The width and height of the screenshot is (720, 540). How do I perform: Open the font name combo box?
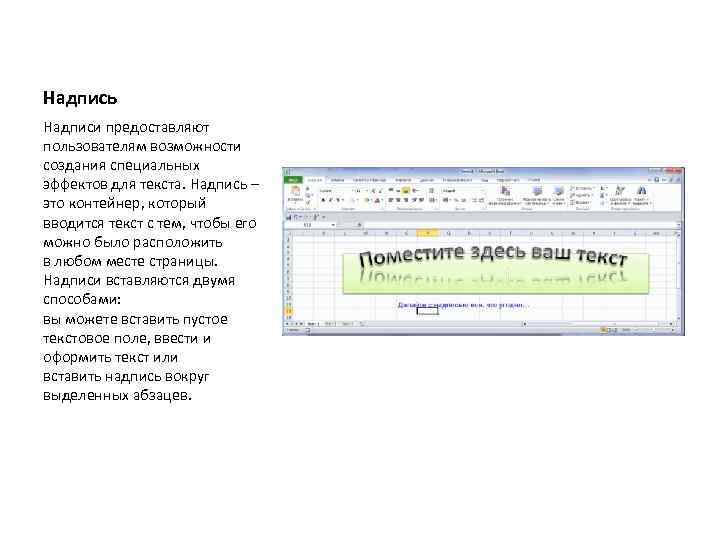[x=335, y=190]
